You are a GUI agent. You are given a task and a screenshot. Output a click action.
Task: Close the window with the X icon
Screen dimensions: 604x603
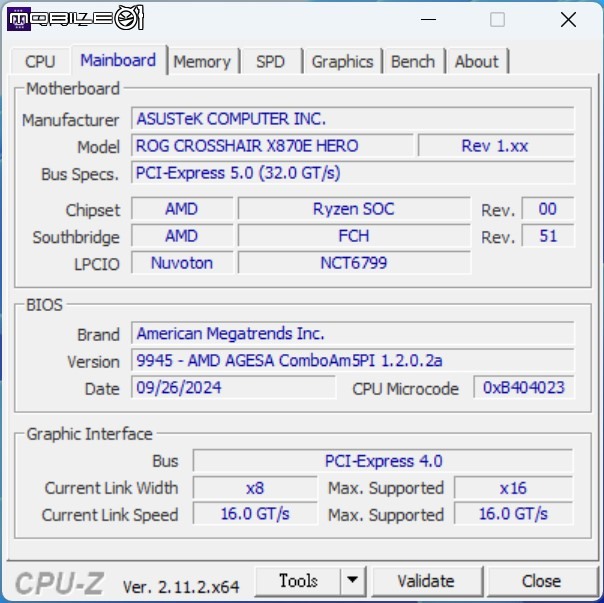click(568, 19)
